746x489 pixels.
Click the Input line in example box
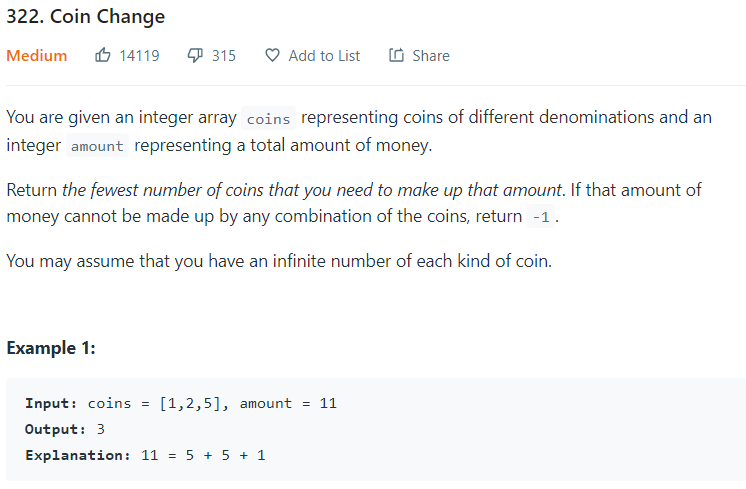click(181, 403)
